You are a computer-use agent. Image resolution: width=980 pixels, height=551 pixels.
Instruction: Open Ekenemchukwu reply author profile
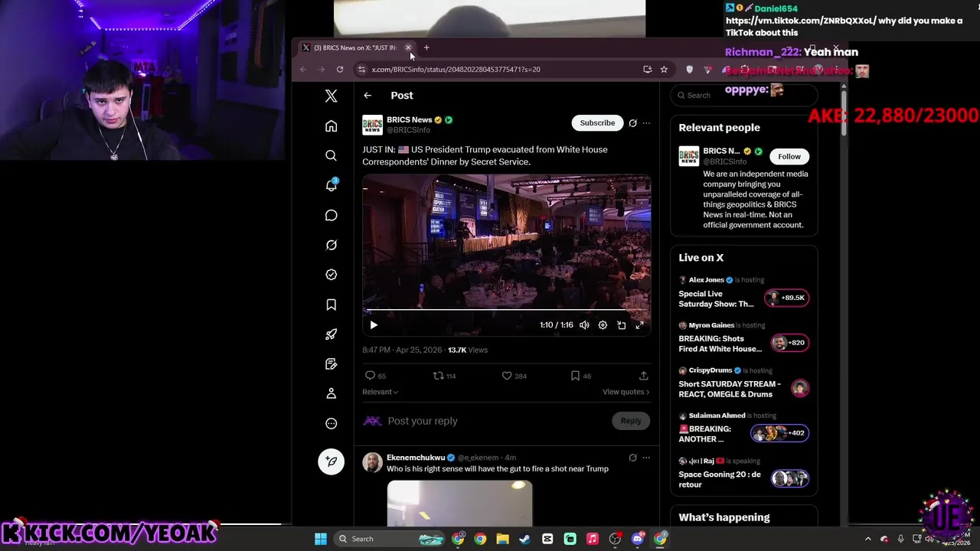416,458
